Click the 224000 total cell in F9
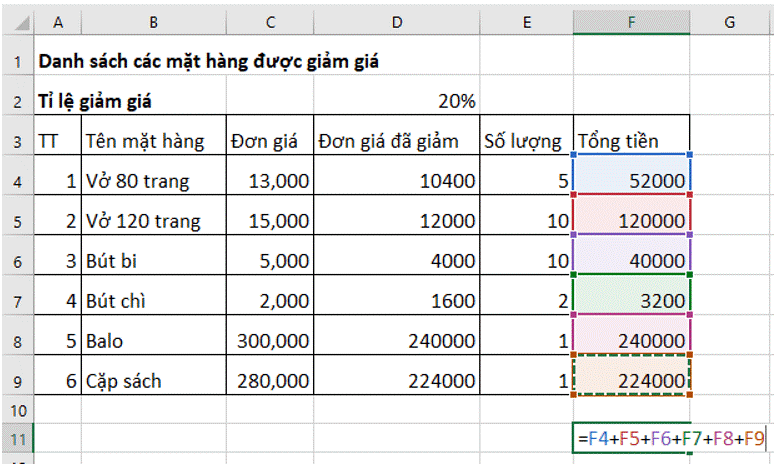This screenshot has width=780, height=468. 631,381
